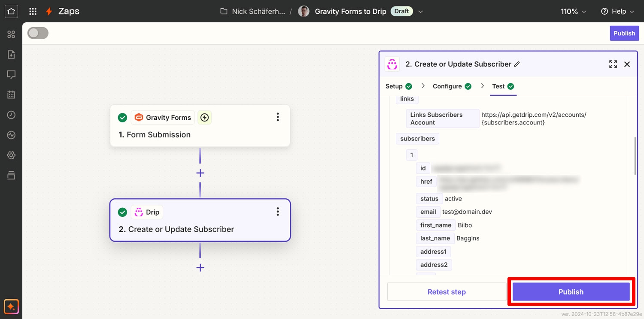Open the activity pulse icon in sidebar

coord(11,135)
